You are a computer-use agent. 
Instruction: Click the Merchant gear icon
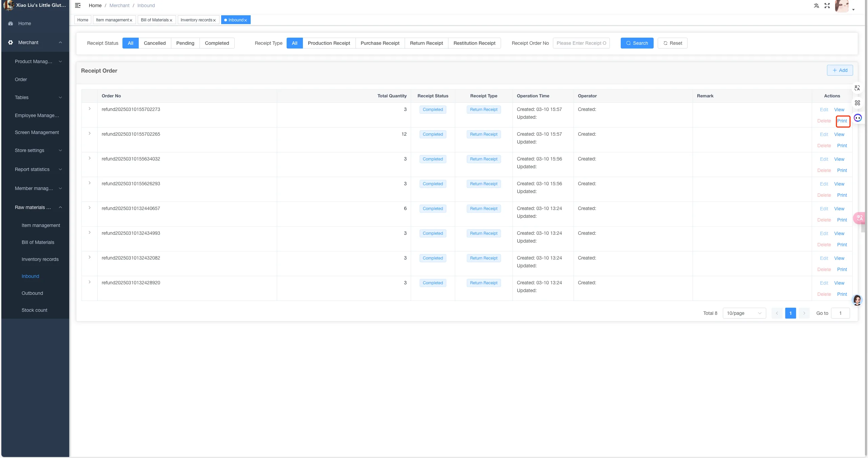(x=11, y=42)
